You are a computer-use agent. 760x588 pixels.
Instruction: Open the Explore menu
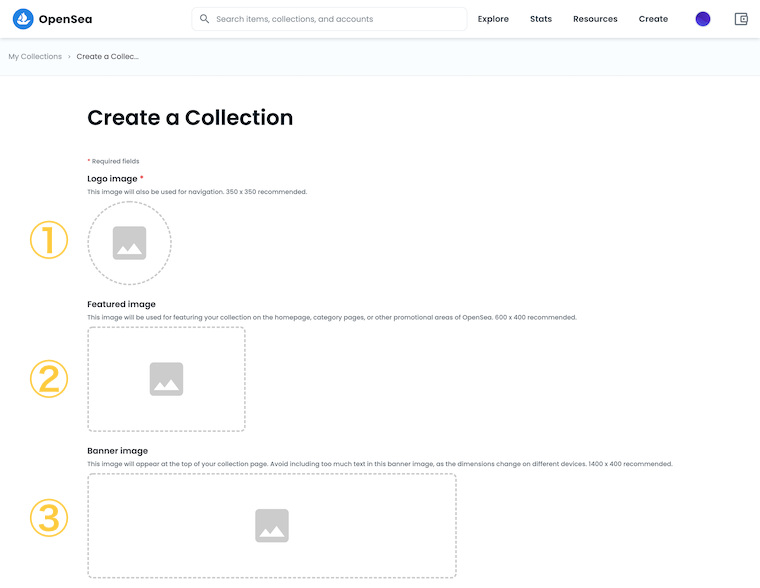coord(493,19)
